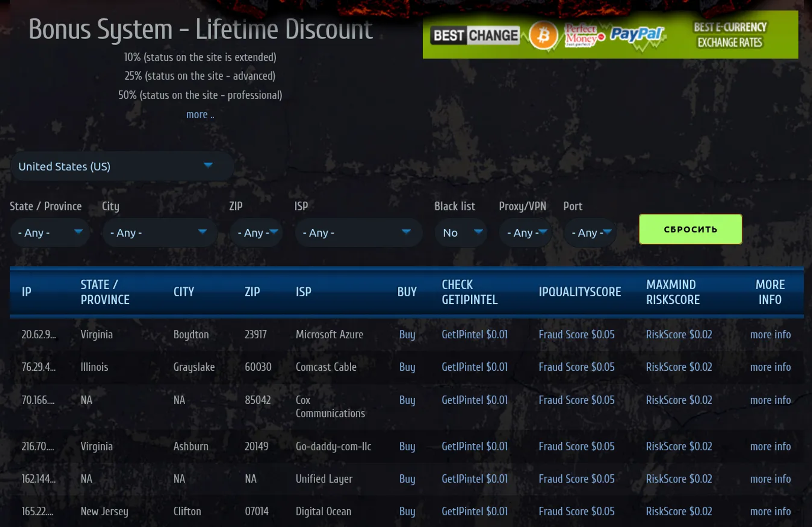Check Fraud Score for Unified Layer row
The width and height of the screenshot is (812, 527).
[x=577, y=479]
